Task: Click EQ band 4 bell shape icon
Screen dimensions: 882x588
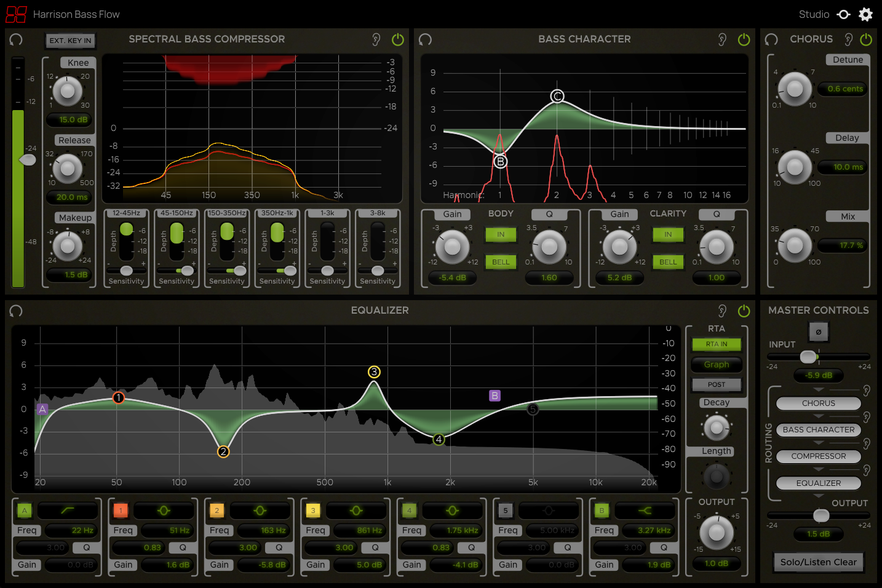Action: pyautogui.click(x=452, y=511)
